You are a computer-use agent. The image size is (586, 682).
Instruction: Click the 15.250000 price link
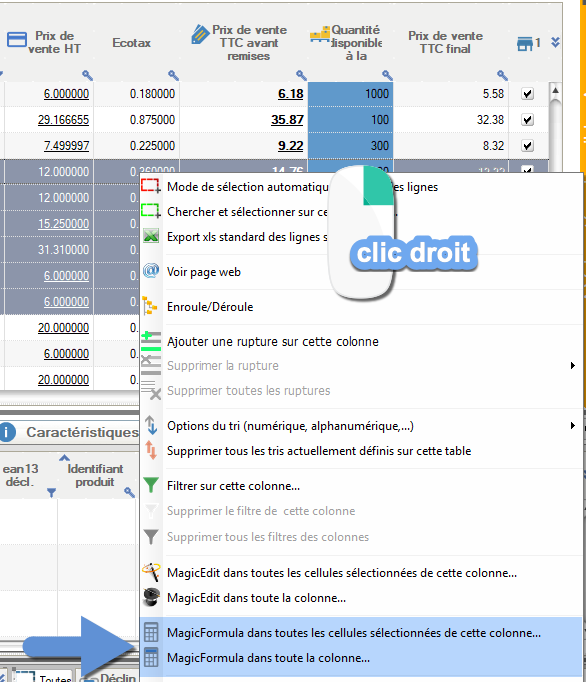pyautogui.click(x=63, y=224)
